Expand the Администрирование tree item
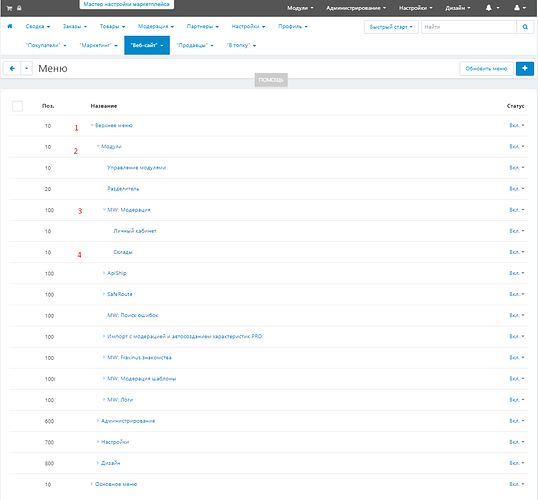 [x=98, y=421]
